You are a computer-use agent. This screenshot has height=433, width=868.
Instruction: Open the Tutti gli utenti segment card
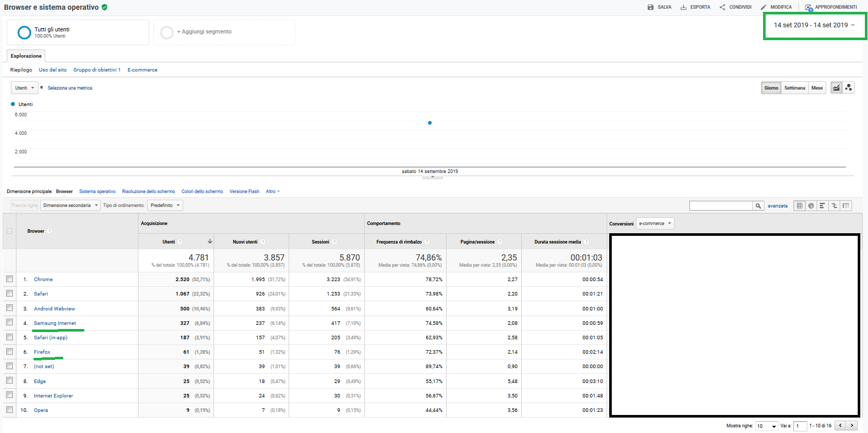[78, 32]
